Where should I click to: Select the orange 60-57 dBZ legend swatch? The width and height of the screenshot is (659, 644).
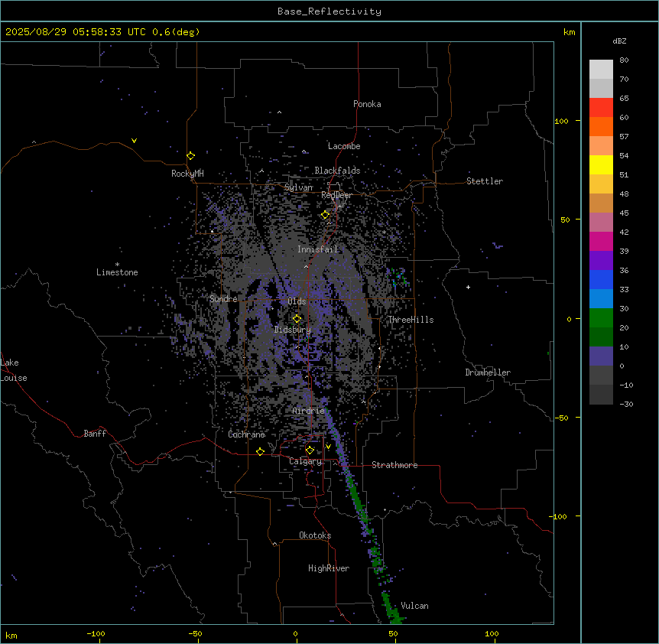pyautogui.click(x=601, y=126)
